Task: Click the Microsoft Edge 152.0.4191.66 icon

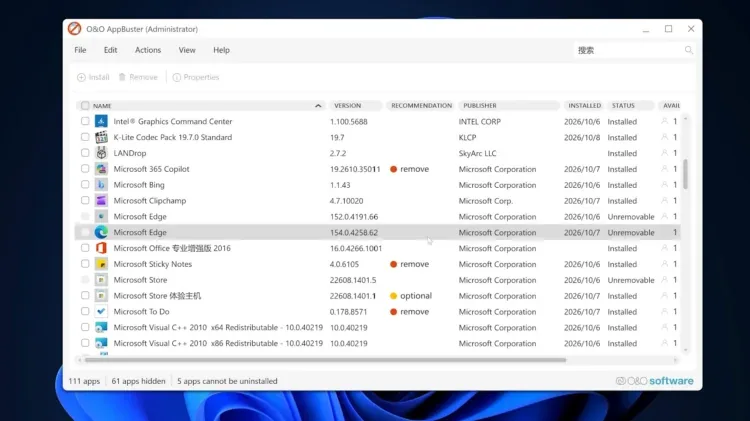Action: coord(101,216)
